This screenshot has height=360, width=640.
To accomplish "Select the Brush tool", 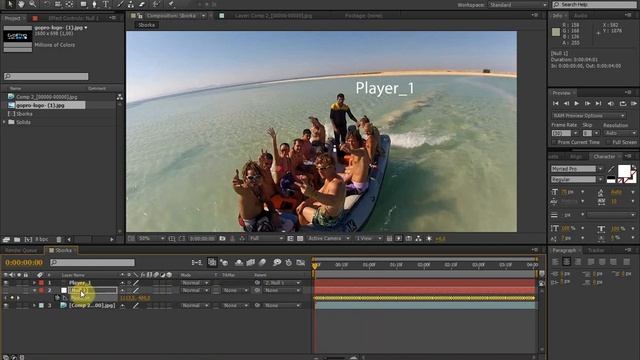I will [121, 4].
